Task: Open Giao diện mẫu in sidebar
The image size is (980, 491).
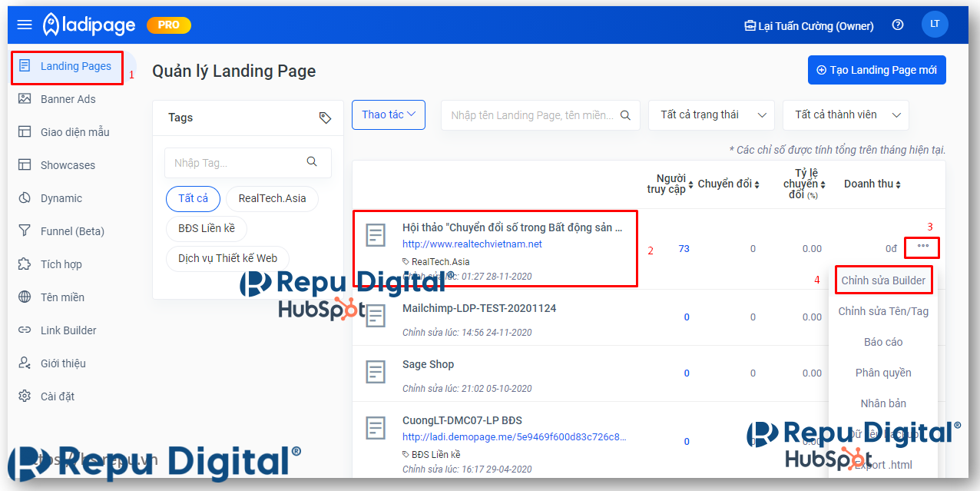Action: (x=74, y=132)
